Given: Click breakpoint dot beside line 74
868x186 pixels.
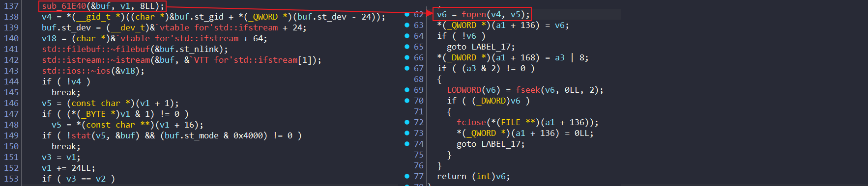Looking at the screenshot, I should (x=407, y=144).
